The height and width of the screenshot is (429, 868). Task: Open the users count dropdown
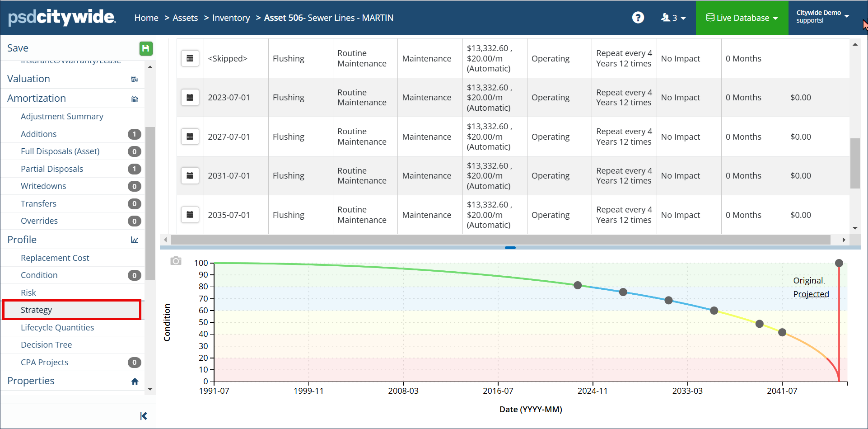pyautogui.click(x=673, y=18)
